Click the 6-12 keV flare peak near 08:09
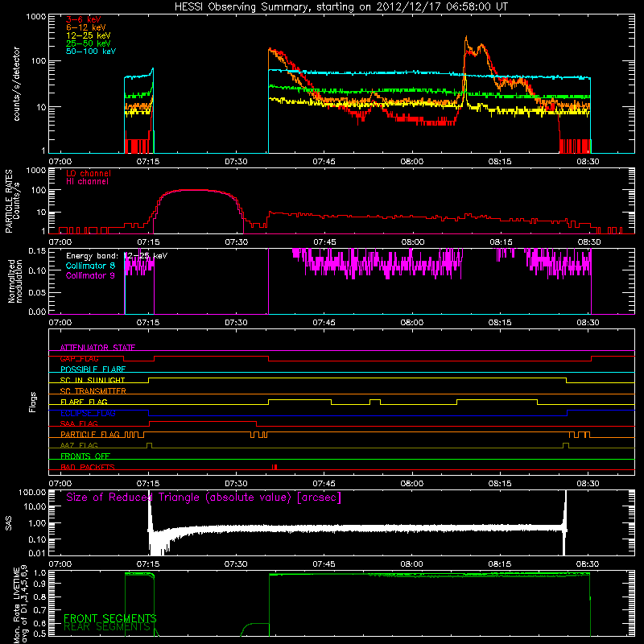The width and height of the screenshot is (644, 644). 466,37
